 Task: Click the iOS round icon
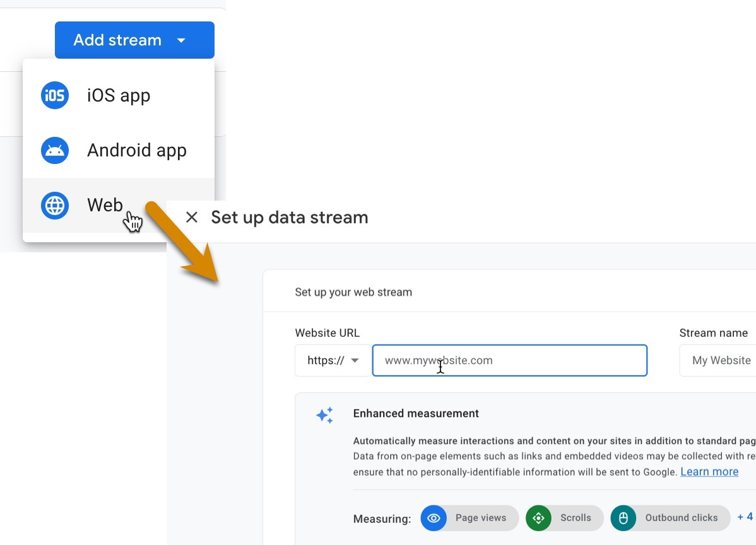(x=54, y=95)
